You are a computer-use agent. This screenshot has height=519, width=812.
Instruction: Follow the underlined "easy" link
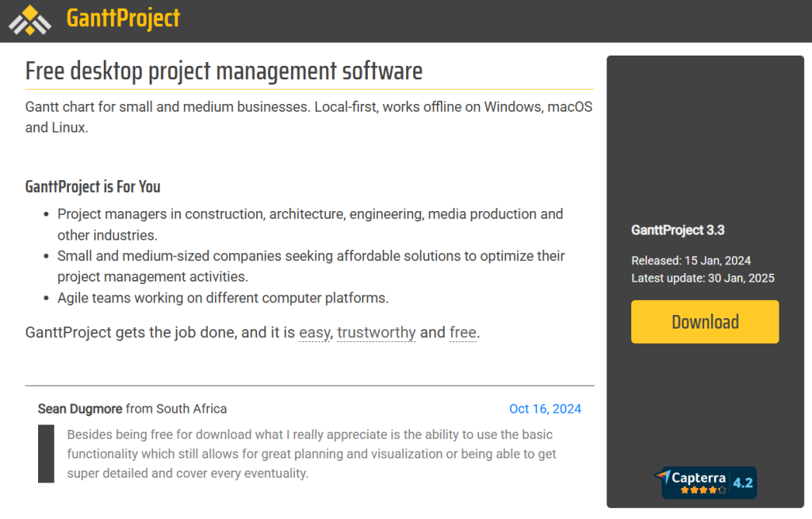pos(314,333)
